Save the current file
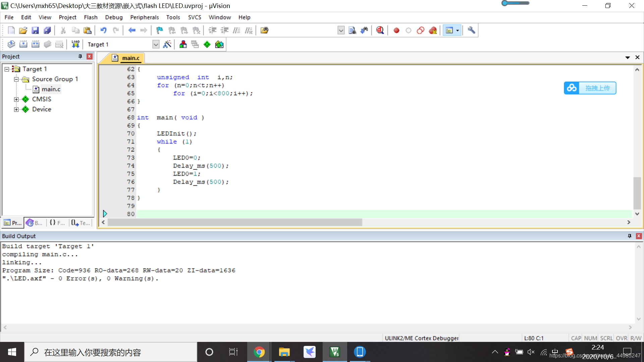Image resolution: width=644 pixels, height=362 pixels. click(x=35, y=31)
